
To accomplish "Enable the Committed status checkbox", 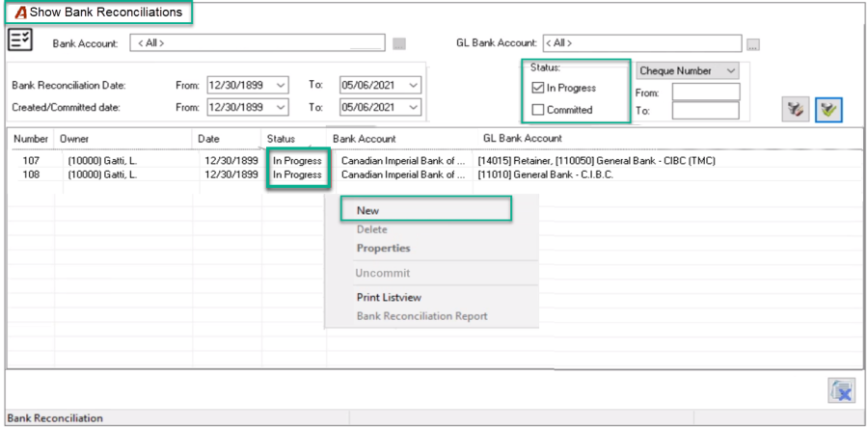I will [x=537, y=110].
